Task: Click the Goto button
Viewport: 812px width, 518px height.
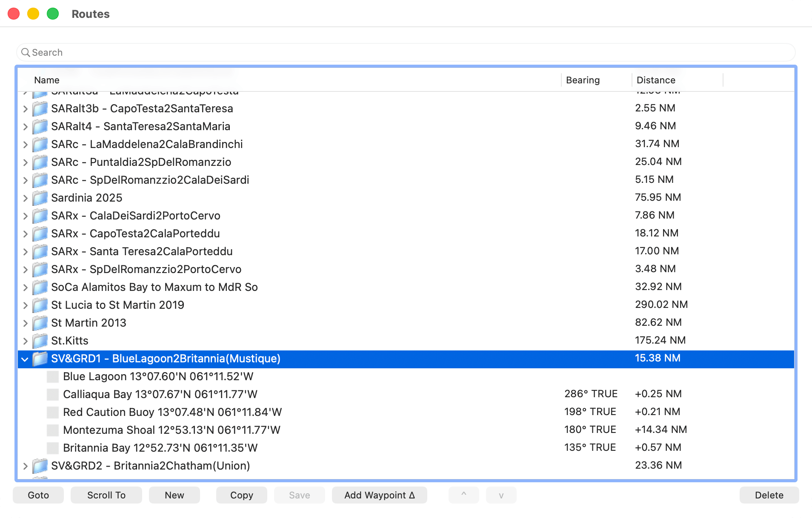Action: pyautogui.click(x=38, y=495)
